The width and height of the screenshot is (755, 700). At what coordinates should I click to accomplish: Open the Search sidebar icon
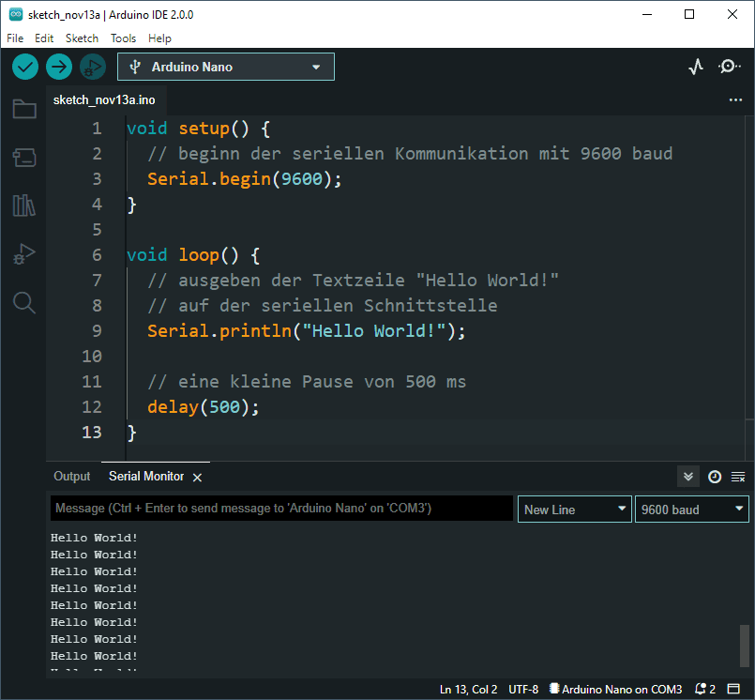coord(24,302)
